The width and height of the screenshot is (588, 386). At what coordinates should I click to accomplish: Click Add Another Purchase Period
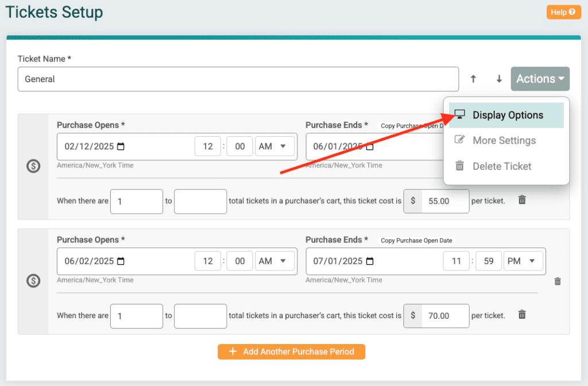pyautogui.click(x=291, y=352)
